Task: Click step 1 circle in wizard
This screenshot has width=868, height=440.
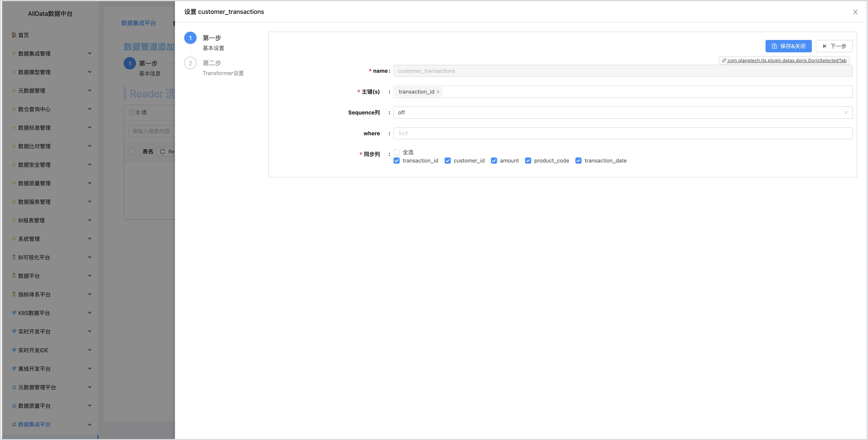Action: [190, 38]
